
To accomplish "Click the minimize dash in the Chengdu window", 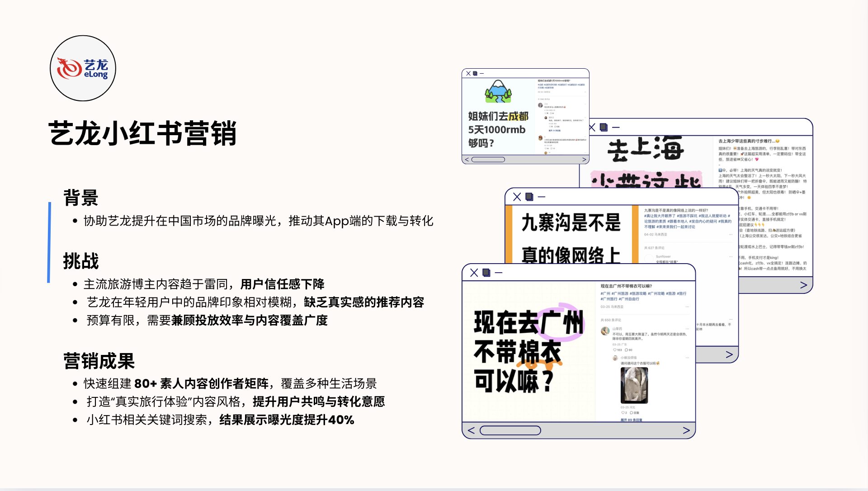I will point(482,73).
